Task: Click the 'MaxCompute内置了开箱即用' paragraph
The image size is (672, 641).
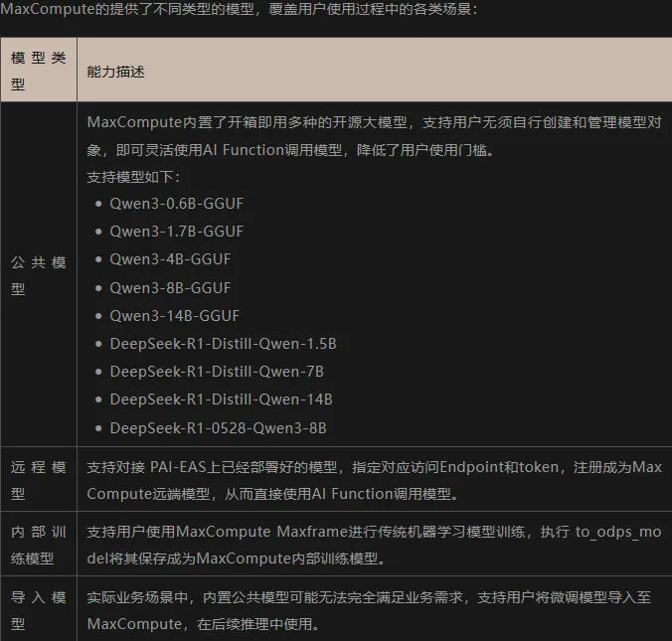Action: pyautogui.click(x=374, y=136)
